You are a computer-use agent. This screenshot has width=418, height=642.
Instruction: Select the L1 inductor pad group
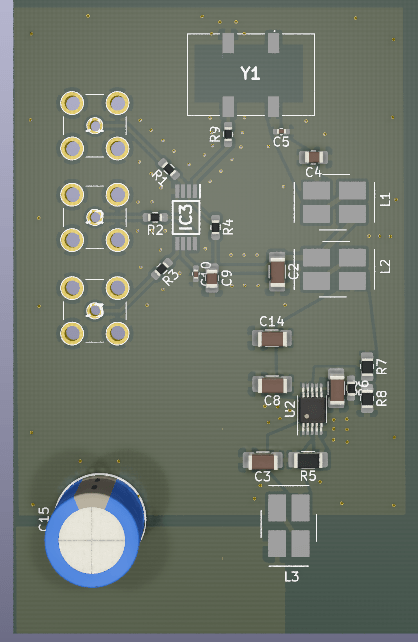(x=334, y=202)
